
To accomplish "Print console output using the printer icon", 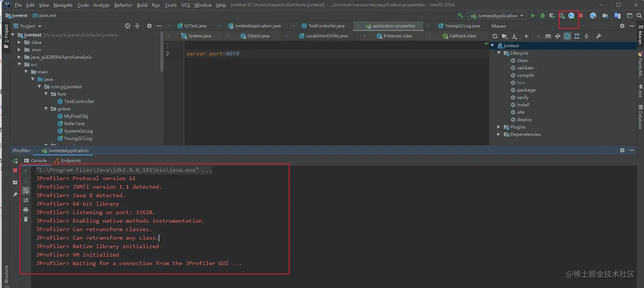I will tap(26, 210).
